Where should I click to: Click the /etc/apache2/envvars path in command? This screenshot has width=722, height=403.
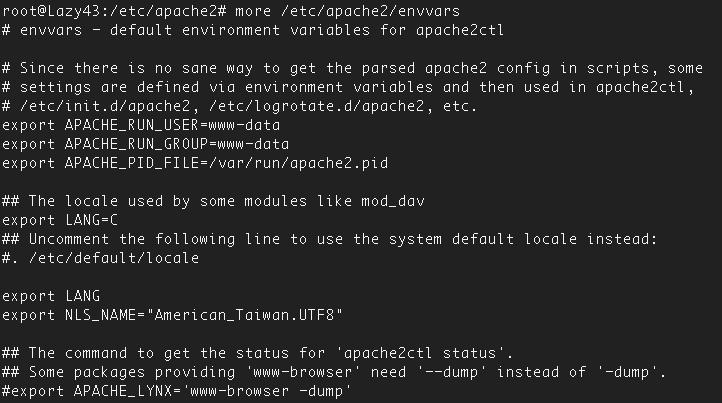370,11
